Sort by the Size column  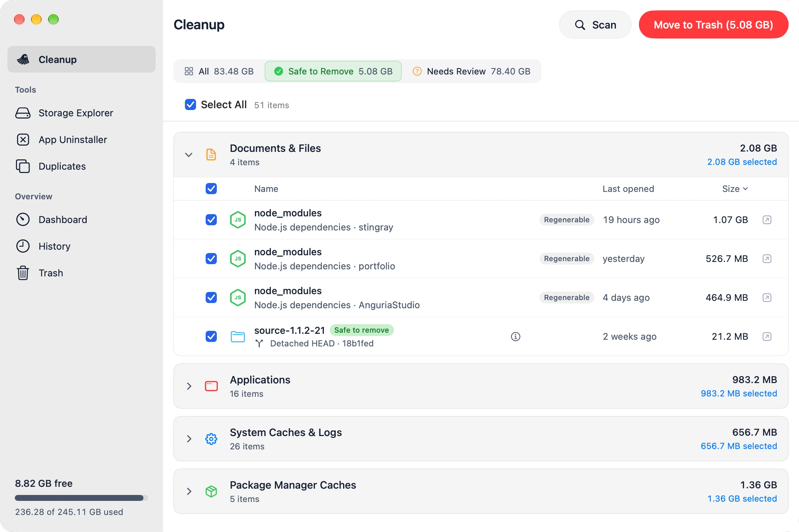[x=735, y=189]
